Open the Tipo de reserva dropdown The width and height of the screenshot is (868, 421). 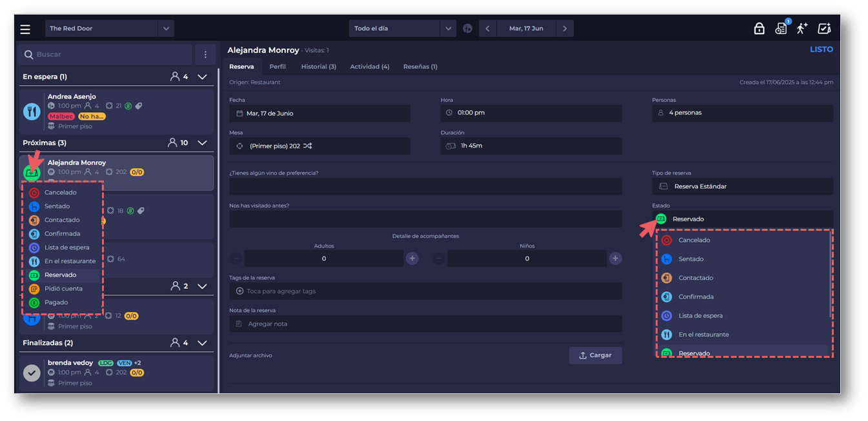(x=742, y=186)
